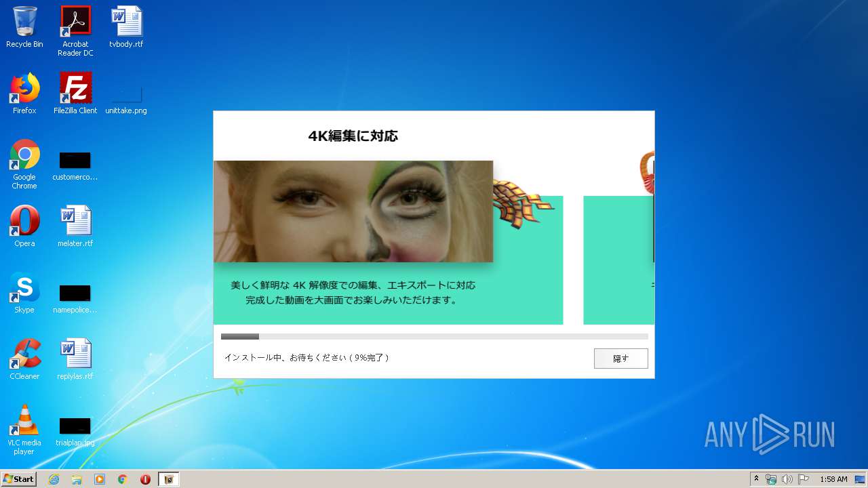Open VLC media player shortcut
868x488 pixels.
pyautogui.click(x=24, y=430)
